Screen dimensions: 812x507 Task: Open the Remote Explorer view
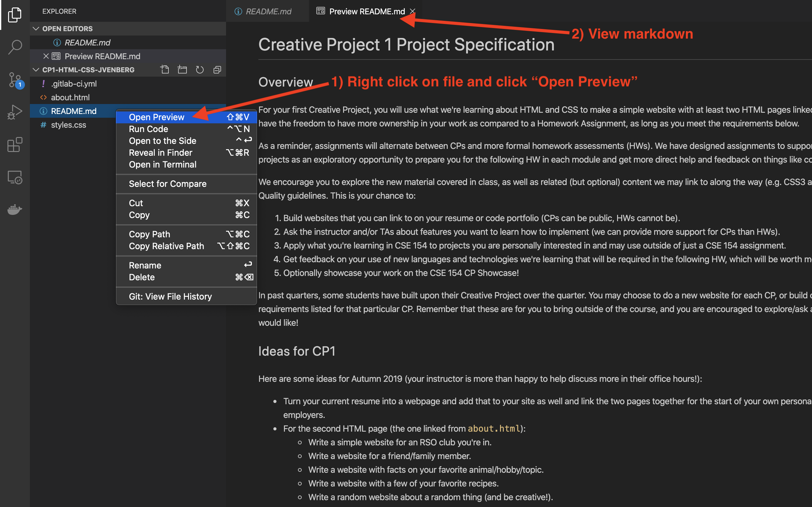[x=15, y=177]
